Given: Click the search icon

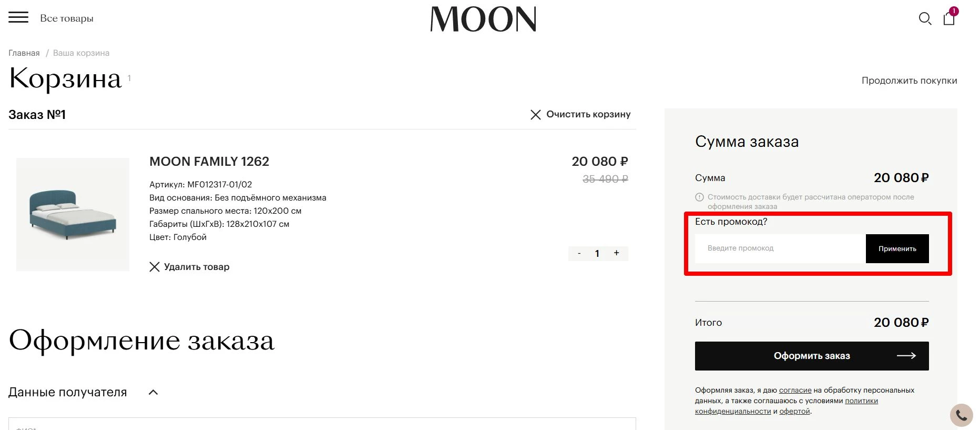Looking at the screenshot, I should coord(925,18).
